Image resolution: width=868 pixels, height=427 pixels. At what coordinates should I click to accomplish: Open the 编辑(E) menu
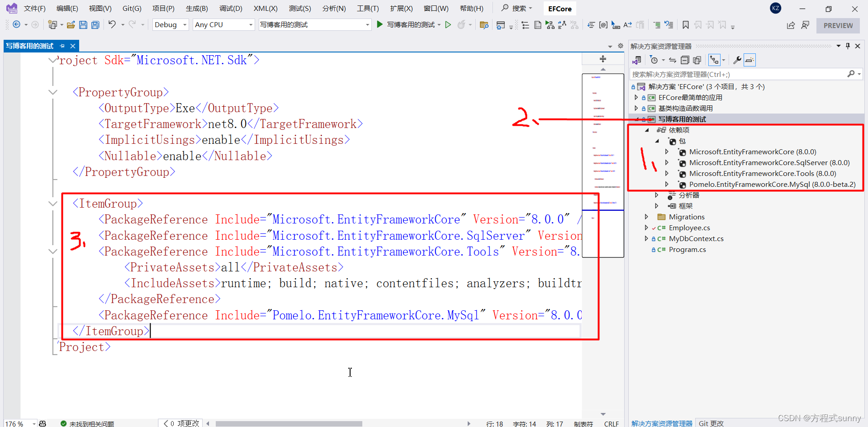[67, 9]
